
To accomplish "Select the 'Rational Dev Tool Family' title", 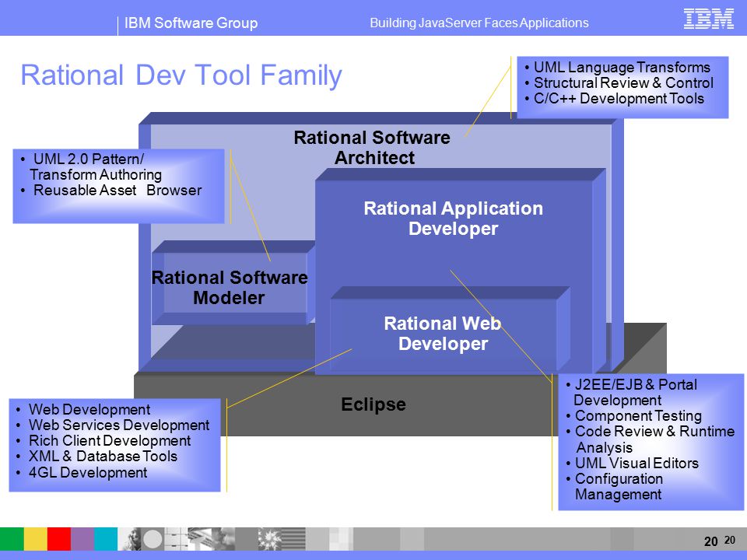I will (x=181, y=75).
